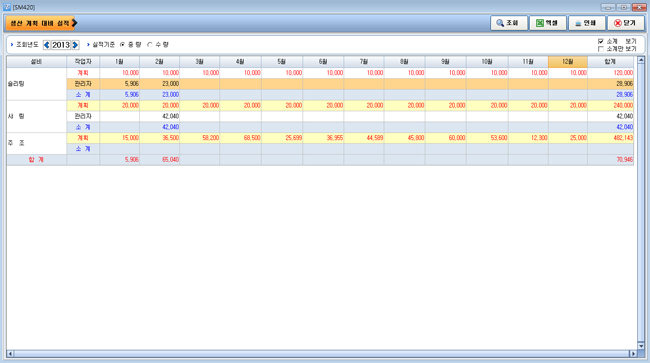Click the 합계 column header
650x363 pixels.
click(x=610, y=62)
